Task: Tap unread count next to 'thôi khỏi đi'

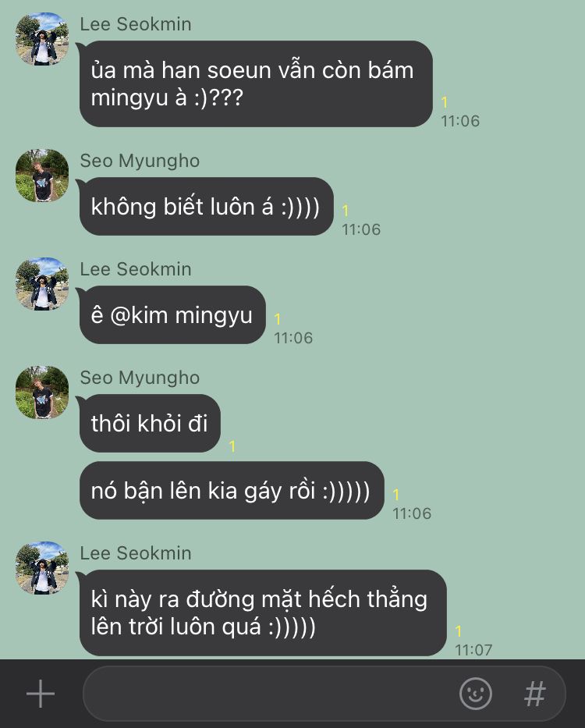Action: tap(232, 446)
